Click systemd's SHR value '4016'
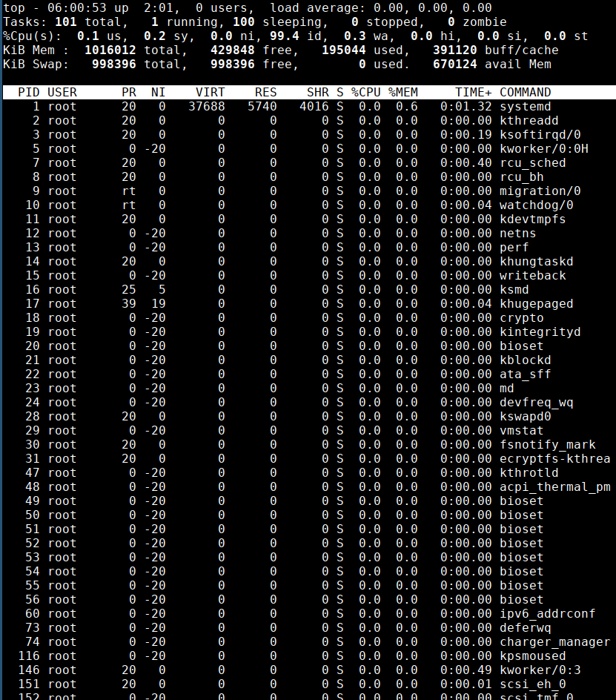This screenshot has width=616, height=700. point(314,107)
